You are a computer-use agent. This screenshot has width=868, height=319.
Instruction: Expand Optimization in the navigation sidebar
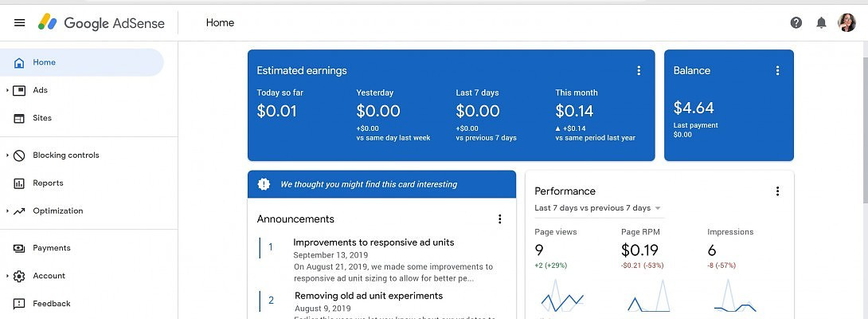(8, 211)
